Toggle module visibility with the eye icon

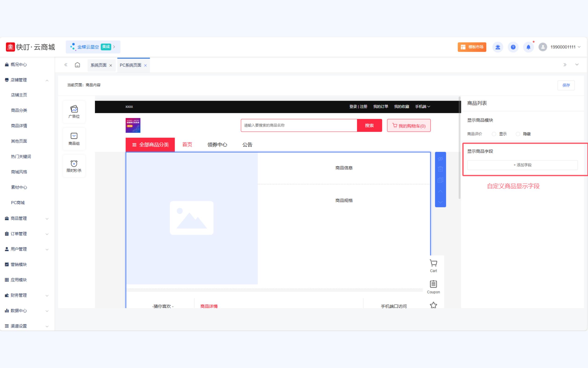(x=440, y=159)
